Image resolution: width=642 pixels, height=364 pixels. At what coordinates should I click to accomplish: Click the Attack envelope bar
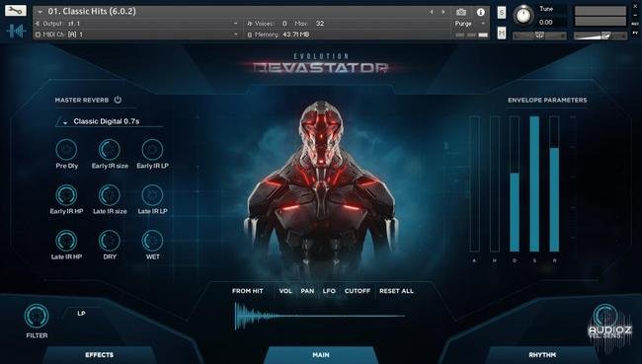coord(474,183)
